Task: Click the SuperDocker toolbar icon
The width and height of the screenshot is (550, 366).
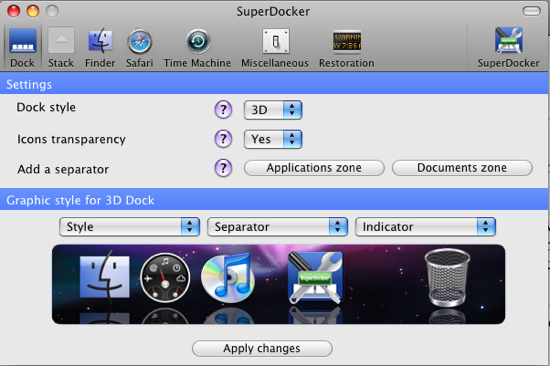Action: pyautogui.click(x=508, y=48)
